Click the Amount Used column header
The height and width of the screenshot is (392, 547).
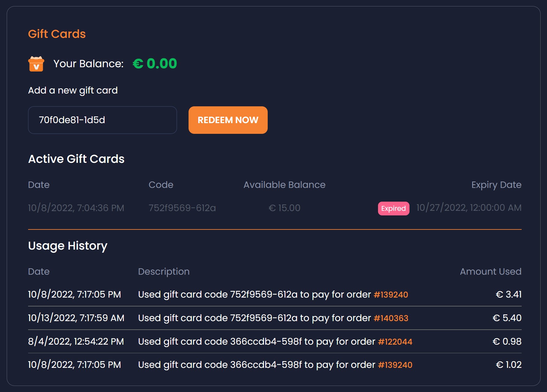tap(490, 272)
